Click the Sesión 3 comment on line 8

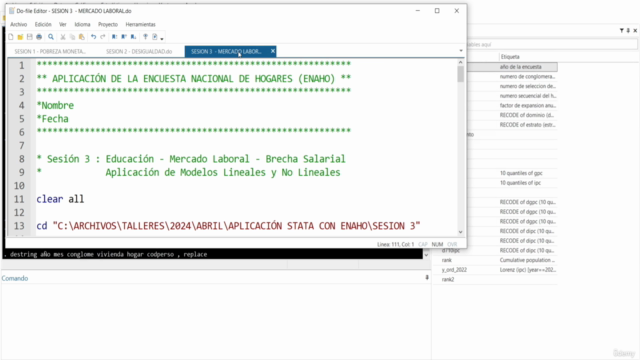coord(191,159)
